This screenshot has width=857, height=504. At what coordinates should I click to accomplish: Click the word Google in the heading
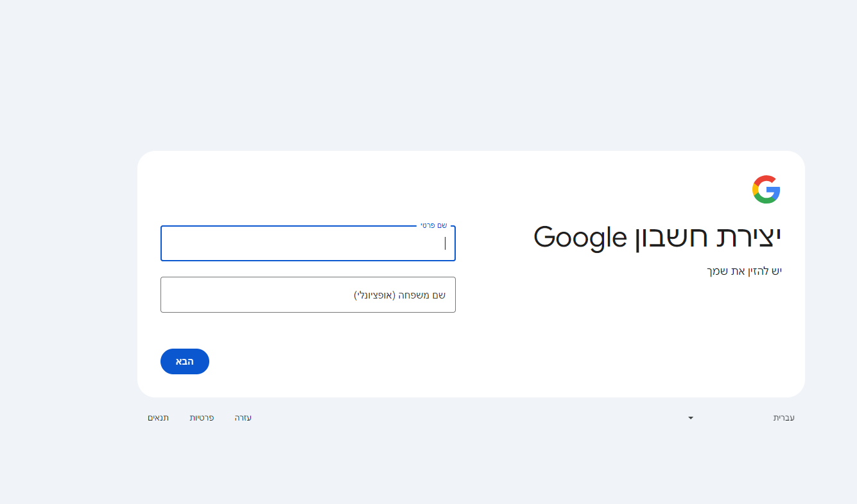pos(580,238)
